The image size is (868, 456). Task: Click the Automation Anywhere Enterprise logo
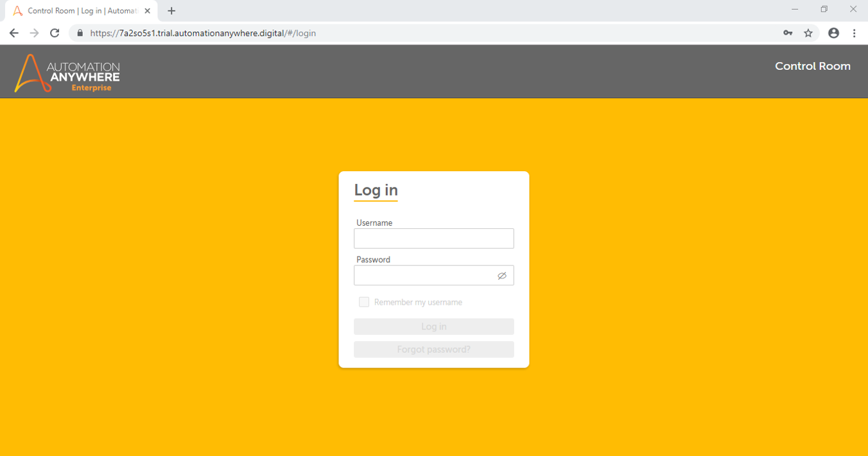click(67, 73)
